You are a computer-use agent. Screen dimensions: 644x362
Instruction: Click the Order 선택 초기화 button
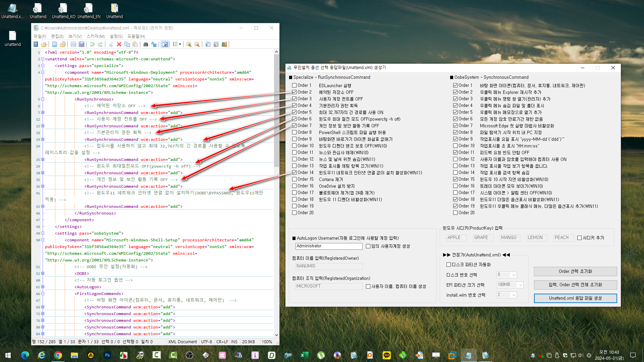click(575, 271)
